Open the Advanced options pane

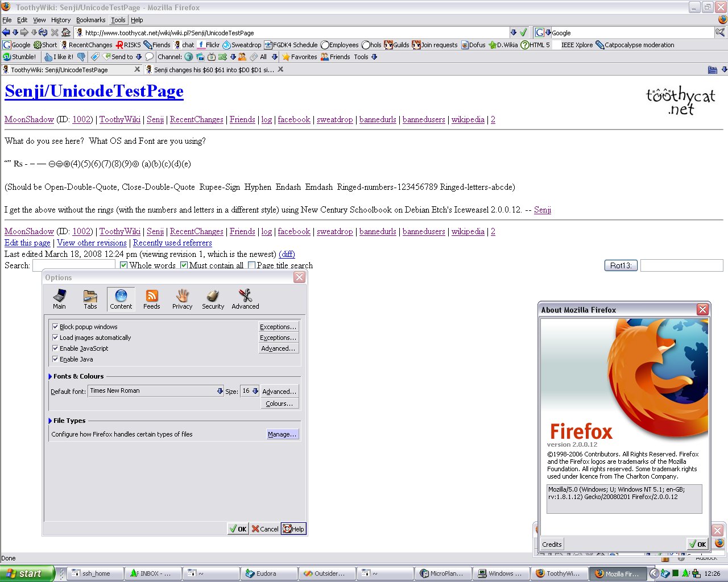pos(245,299)
